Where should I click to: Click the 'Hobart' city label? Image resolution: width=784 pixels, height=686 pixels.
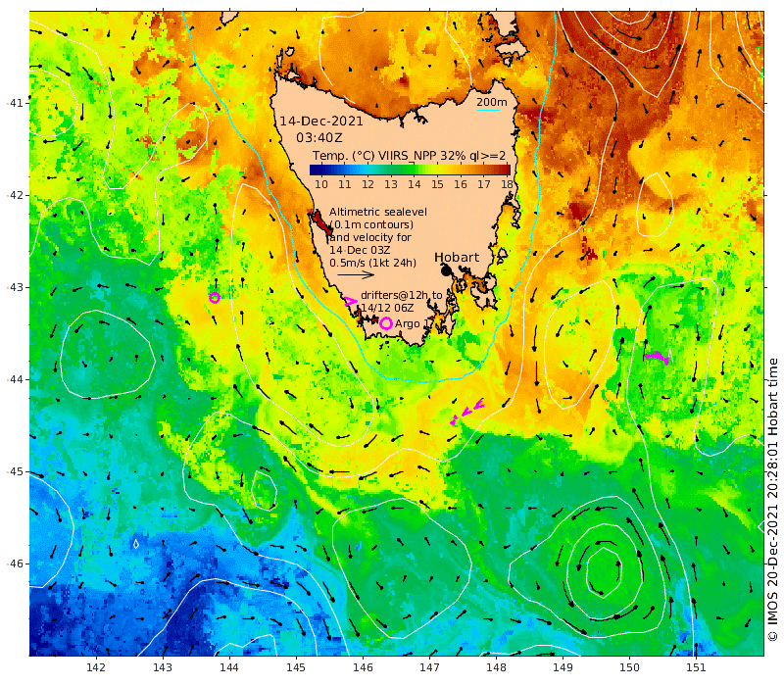coord(457,258)
